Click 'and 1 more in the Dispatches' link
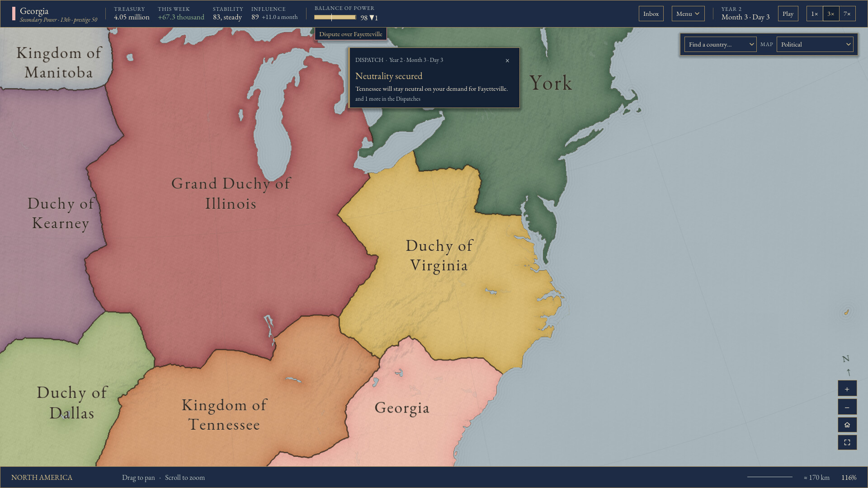 (x=388, y=99)
